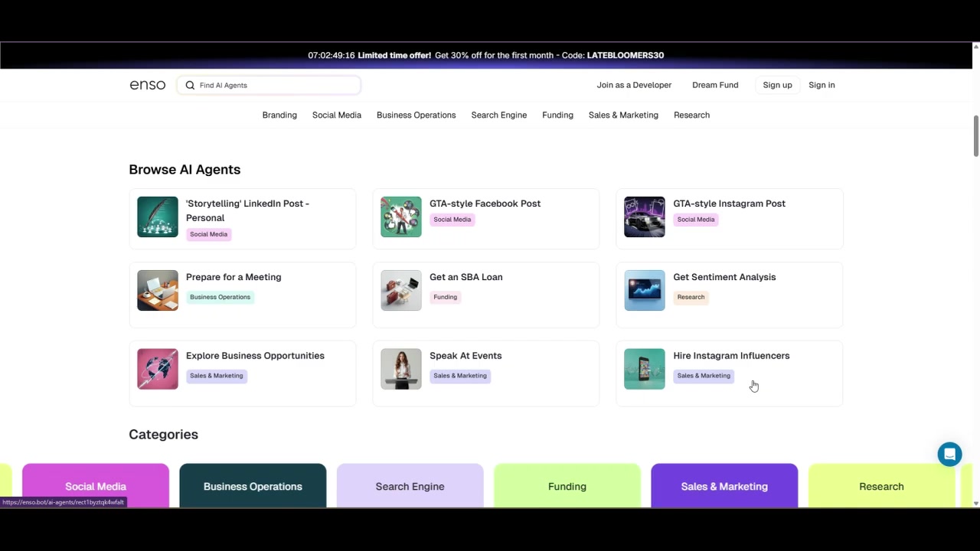Open the Sales & Marketing menu item
Viewport: 980px width, 551px height.
[623, 115]
